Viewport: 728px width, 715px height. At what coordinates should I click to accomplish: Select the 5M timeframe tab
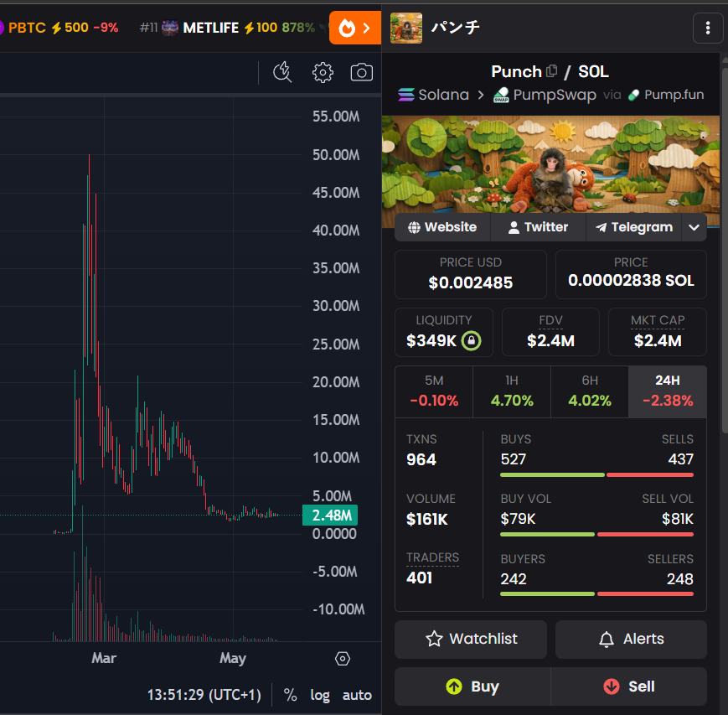[434, 391]
